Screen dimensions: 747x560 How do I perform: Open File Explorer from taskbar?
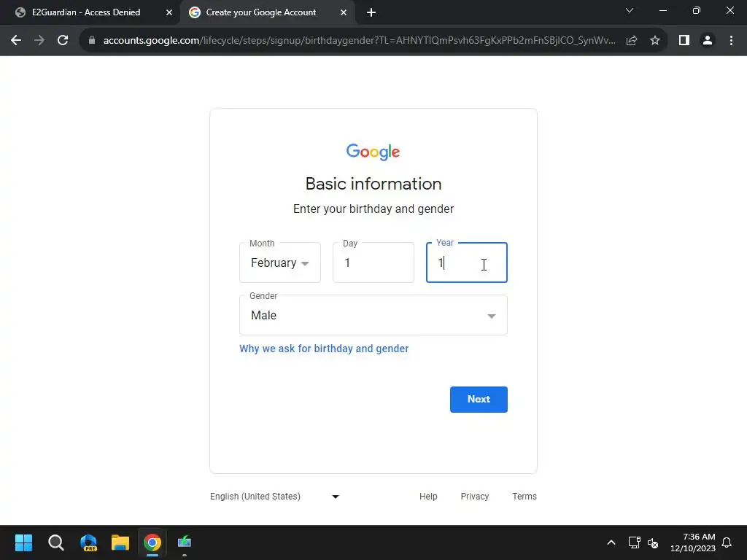pyautogui.click(x=120, y=542)
